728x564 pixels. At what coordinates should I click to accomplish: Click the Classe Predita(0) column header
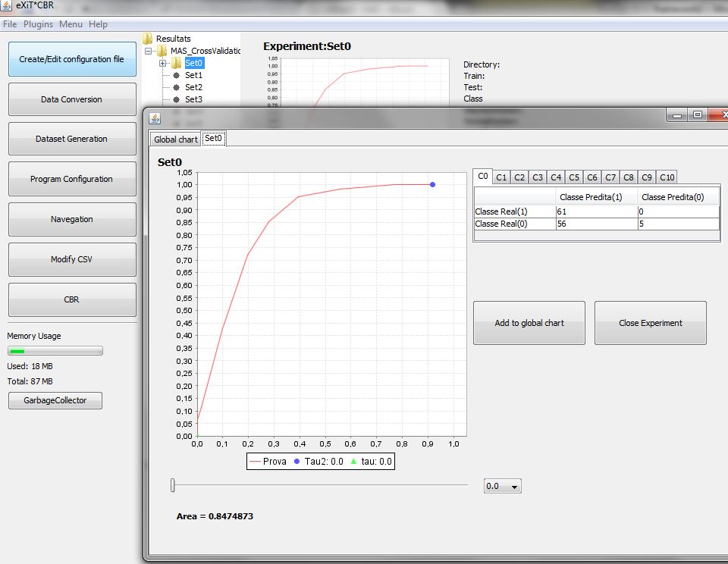[679, 197]
